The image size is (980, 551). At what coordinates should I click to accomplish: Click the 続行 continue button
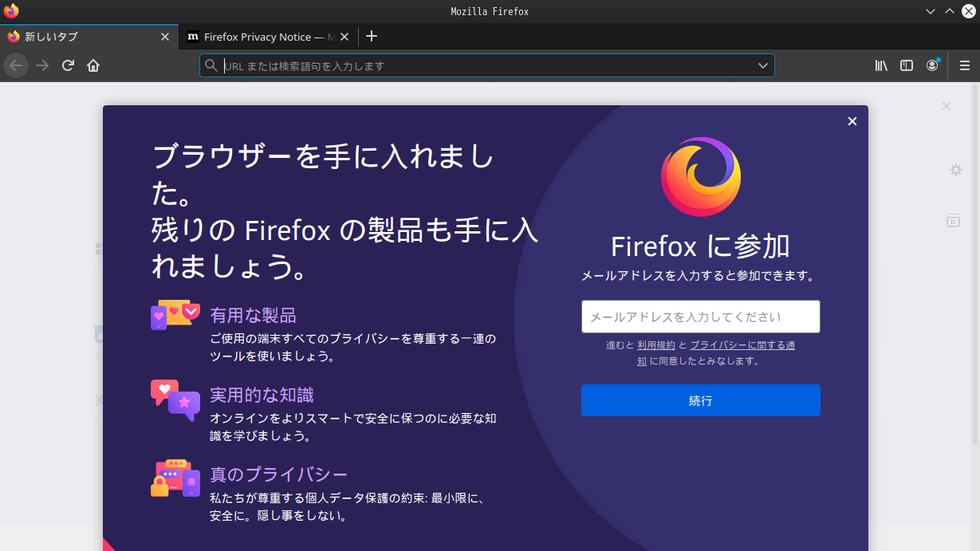click(x=701, y=400)
